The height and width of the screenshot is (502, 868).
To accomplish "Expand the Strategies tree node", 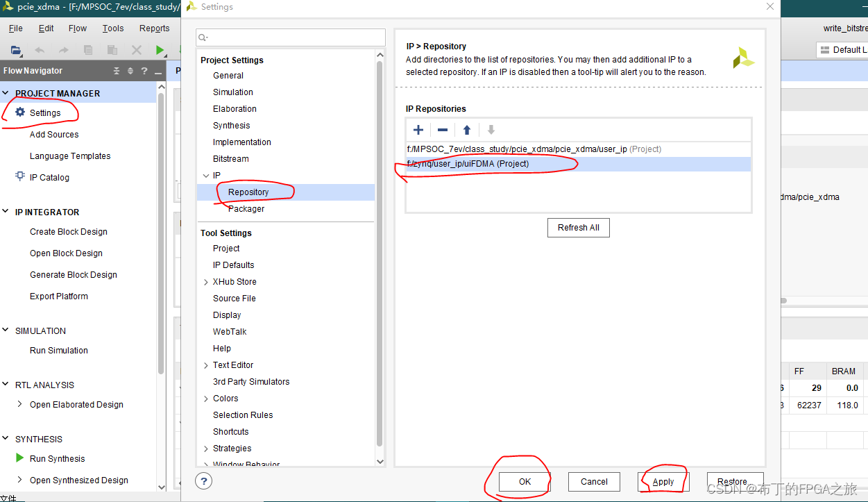I will pos(205,449).
